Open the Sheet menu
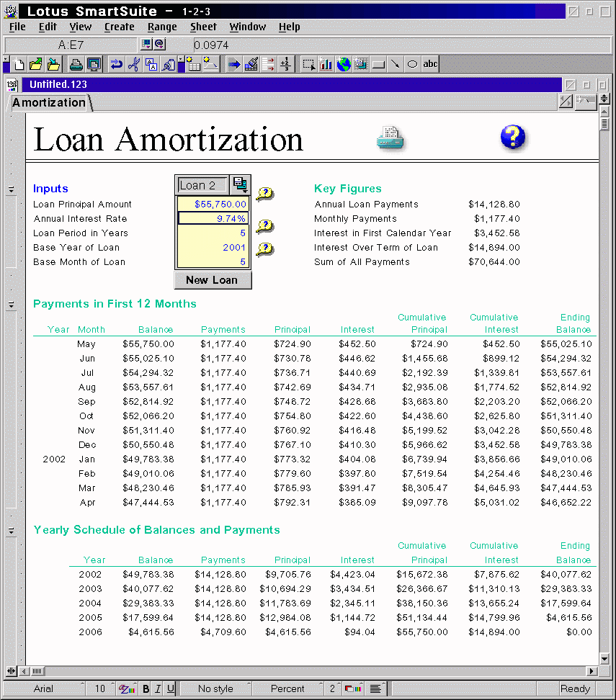The image size is (616, 700). [x=203, y=27]
